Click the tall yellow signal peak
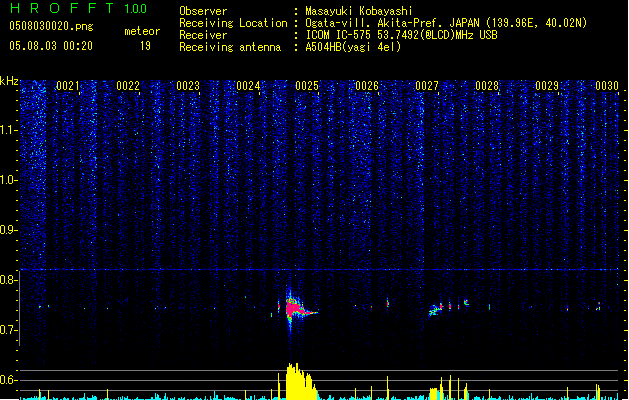Screen dimensions: 629x400 [292, 381]
